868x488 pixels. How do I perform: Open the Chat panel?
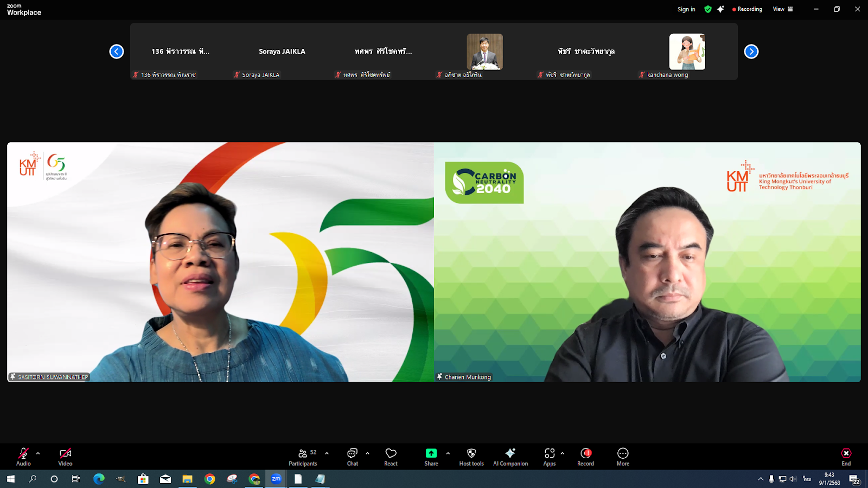coord(353,457)
